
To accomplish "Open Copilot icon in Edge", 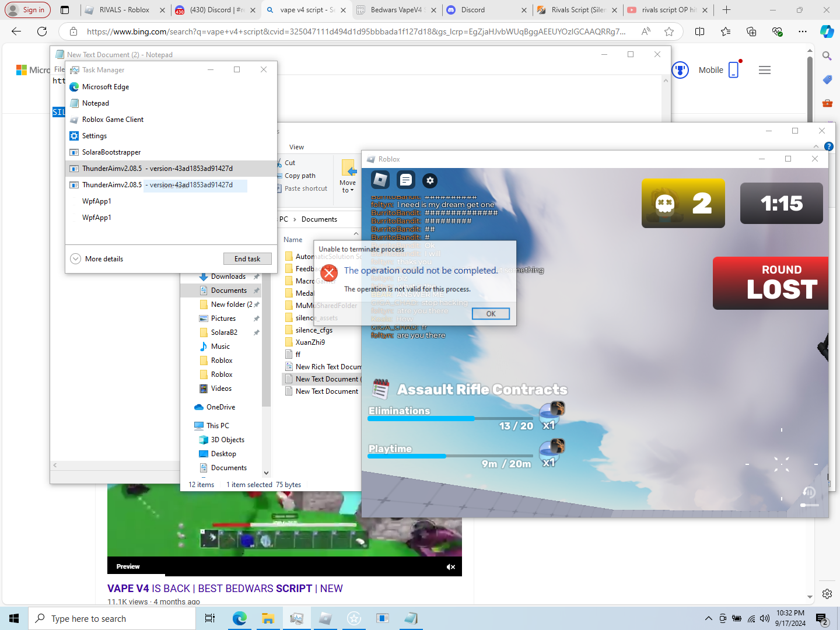I will coord(827,32).
